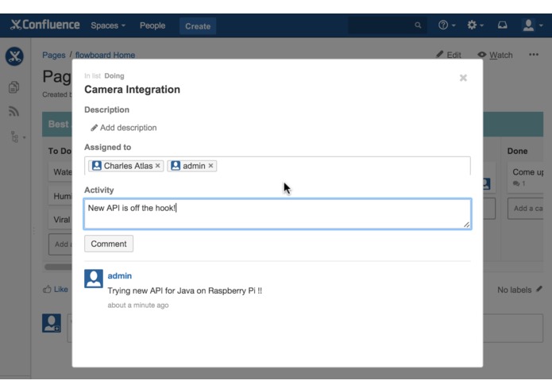Click the Charles Atlas user avatar icon
Screen dimensions: 552x392
pyautogui.click(x=96, y=166)
